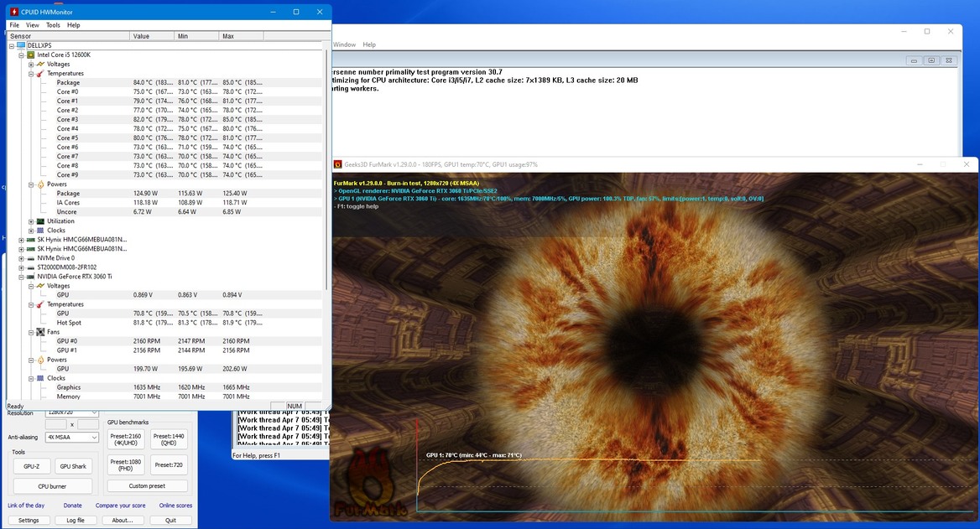Run the Preset:1080 (FHD) benchmark

(126, 464)
